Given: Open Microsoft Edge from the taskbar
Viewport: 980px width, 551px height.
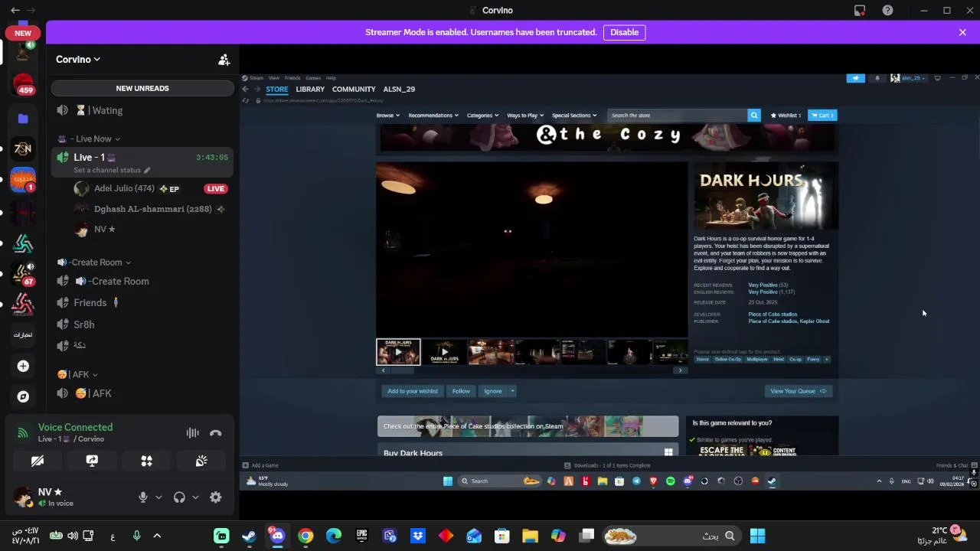Looking at the screenshot, I should [x=334, y=536].
